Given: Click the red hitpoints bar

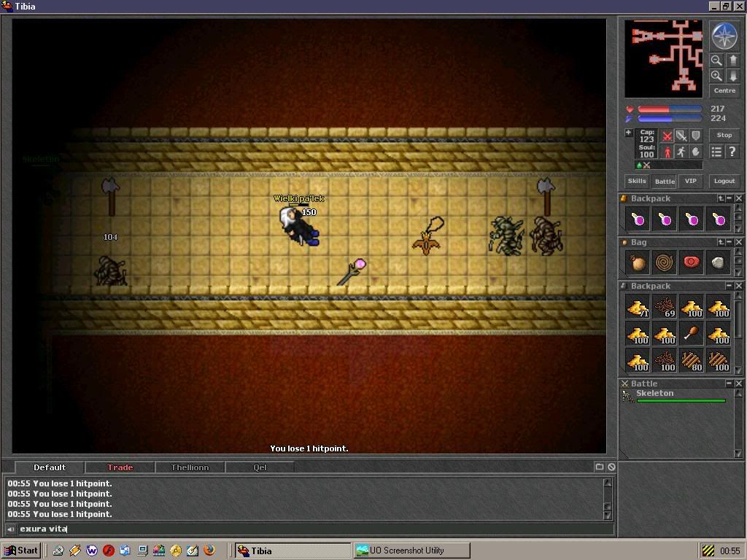Looking at the screenshot, I should [670, 109].
